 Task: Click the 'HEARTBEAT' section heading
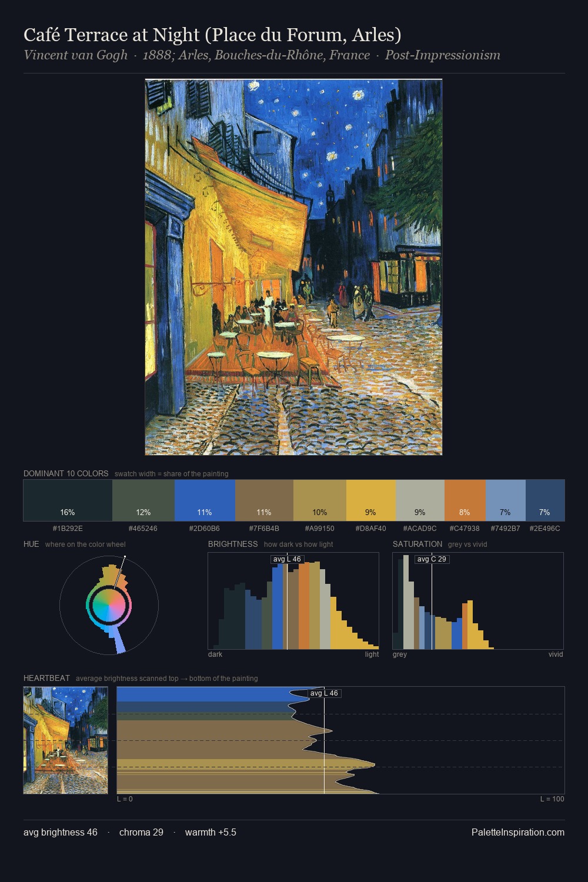click(46, 678)
